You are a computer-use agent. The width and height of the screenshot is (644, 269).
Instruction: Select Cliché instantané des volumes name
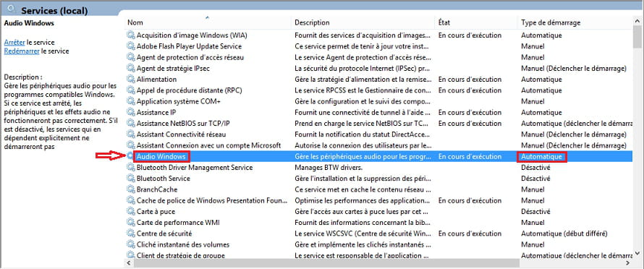(x=183, y=244)
